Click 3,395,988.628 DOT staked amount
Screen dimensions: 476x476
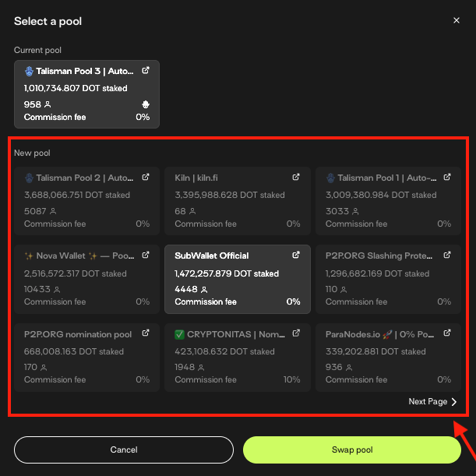pyautogui.click(x=230, y=195)
